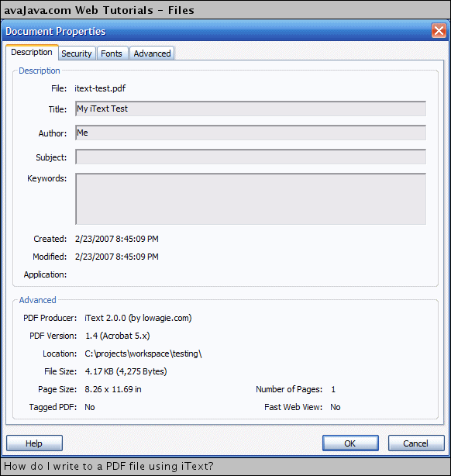451x476 pixels.
Task: Click caption How do I write to a PDF
Action: [x=108, y=466]
